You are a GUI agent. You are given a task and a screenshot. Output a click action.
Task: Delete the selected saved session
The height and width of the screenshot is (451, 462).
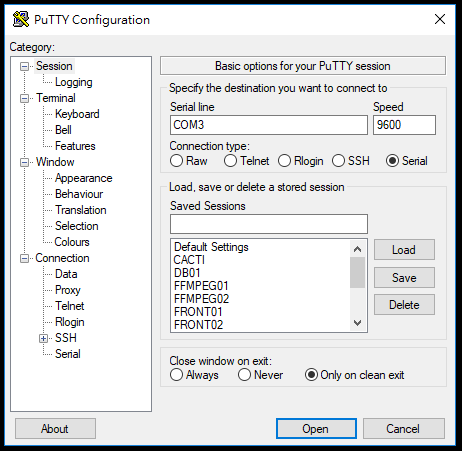[404, 305]
